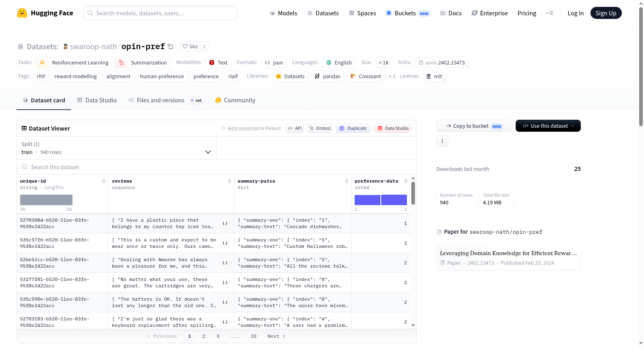Go to the Community tab
The image size is (644, 347).
click(235, 100)
